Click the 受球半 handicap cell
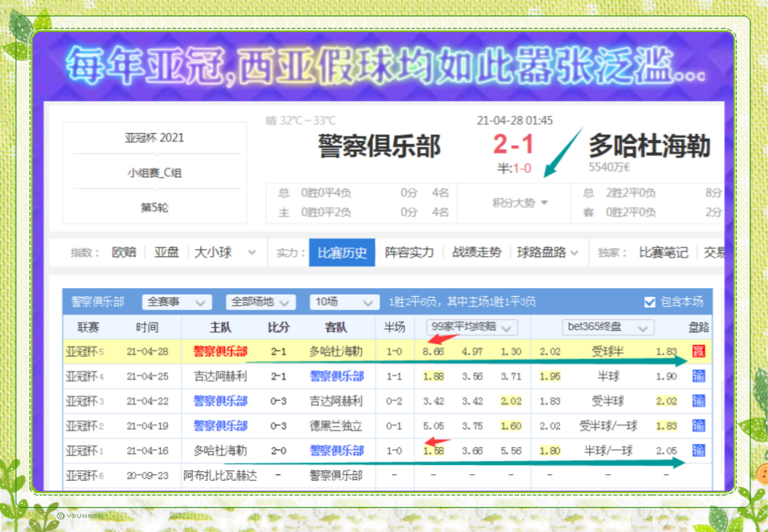The image size is (768, 532). coord(608,352)
